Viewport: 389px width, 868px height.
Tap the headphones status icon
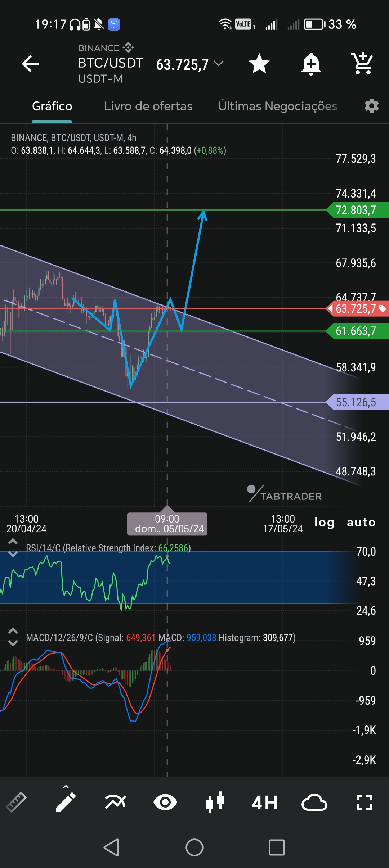pyautogui.click(x=75, y=24)
